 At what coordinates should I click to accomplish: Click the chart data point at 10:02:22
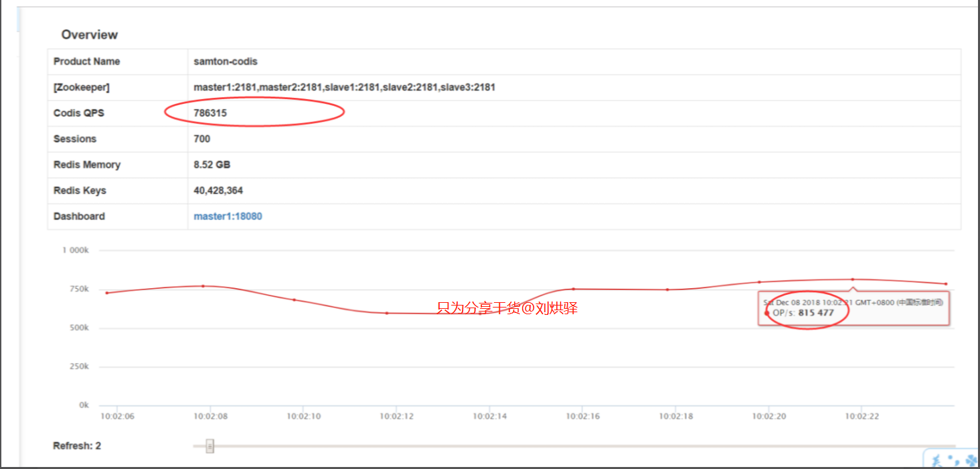click(852, 279)
